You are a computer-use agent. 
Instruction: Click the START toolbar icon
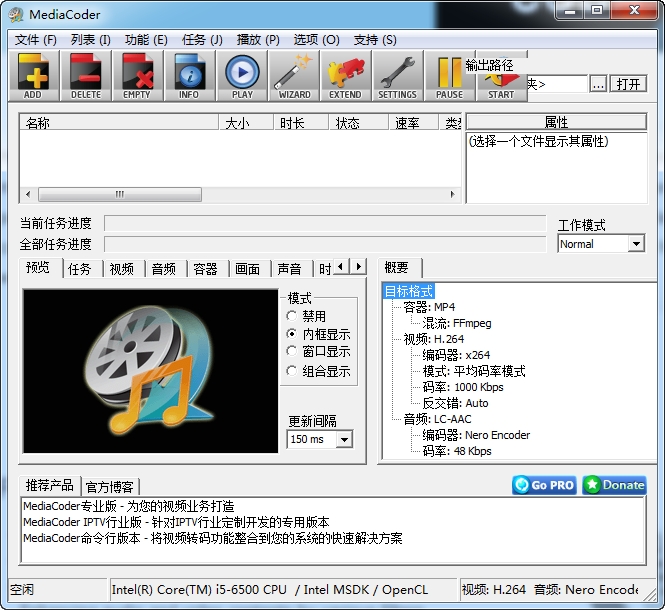(502, 85)
